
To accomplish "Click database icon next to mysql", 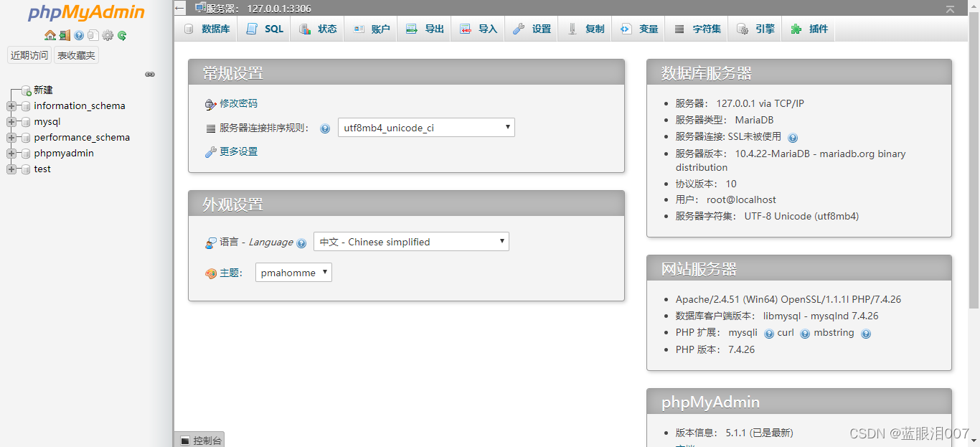I will click(26, 122).
